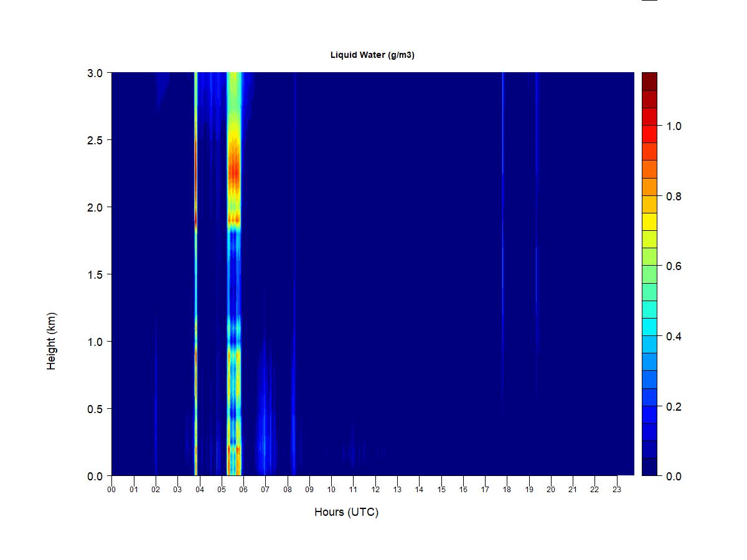This screenshot has width=747, height=560.
Task: Click the hour 03 tick label
Action: 177,490
